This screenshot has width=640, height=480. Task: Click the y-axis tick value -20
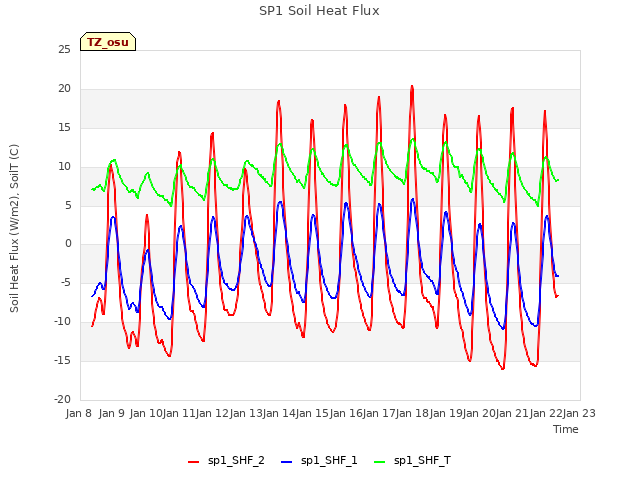pos(63,399)
